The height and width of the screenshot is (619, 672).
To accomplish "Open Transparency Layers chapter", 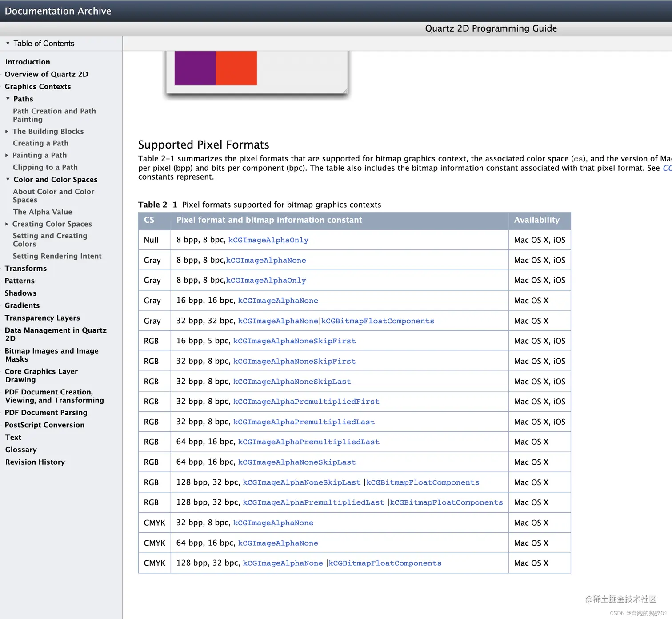I will (42, 318).
